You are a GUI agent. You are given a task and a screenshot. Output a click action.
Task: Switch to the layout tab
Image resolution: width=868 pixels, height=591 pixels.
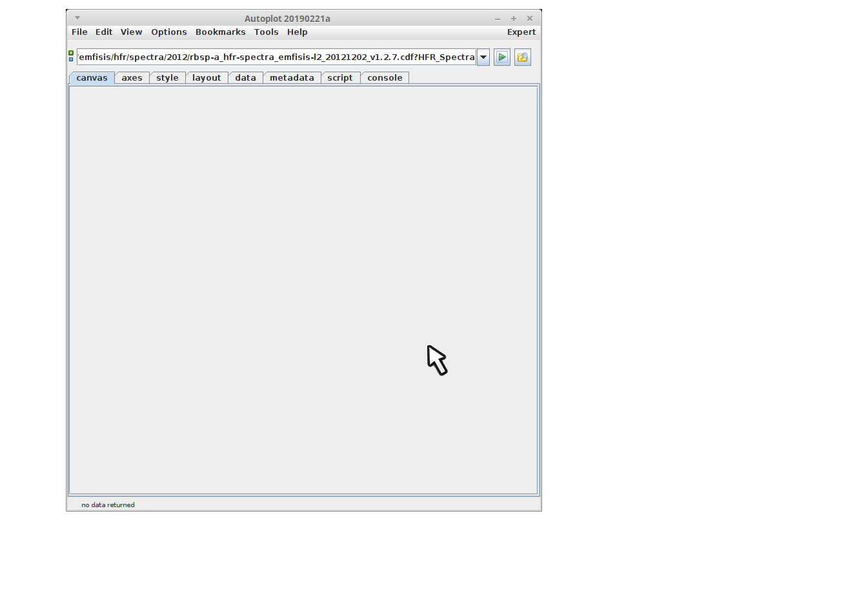[207, 78]
